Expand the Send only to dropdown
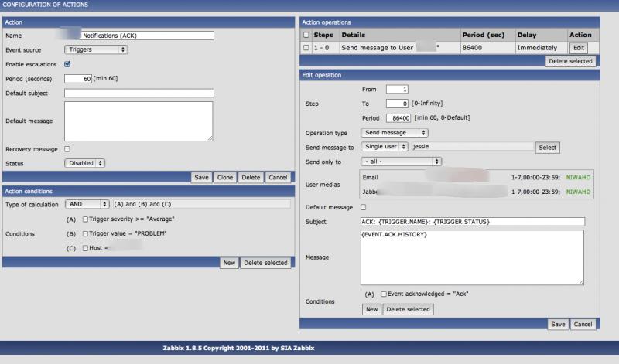Screen dimensions: 619x364 [401, 161]
